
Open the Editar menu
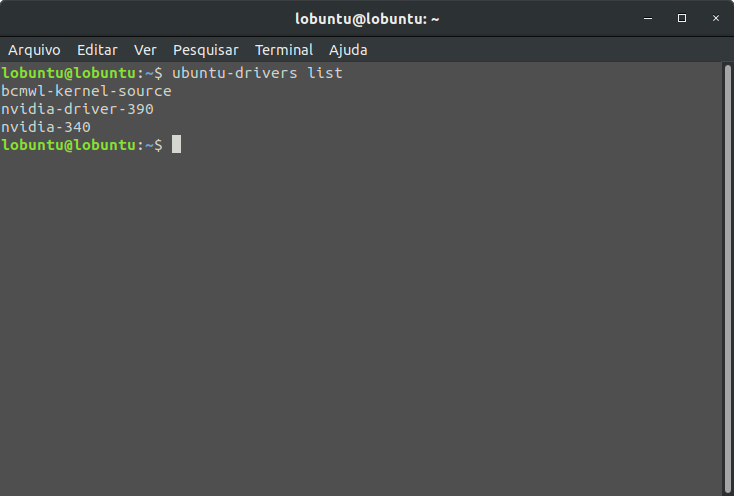click(97, 49)
